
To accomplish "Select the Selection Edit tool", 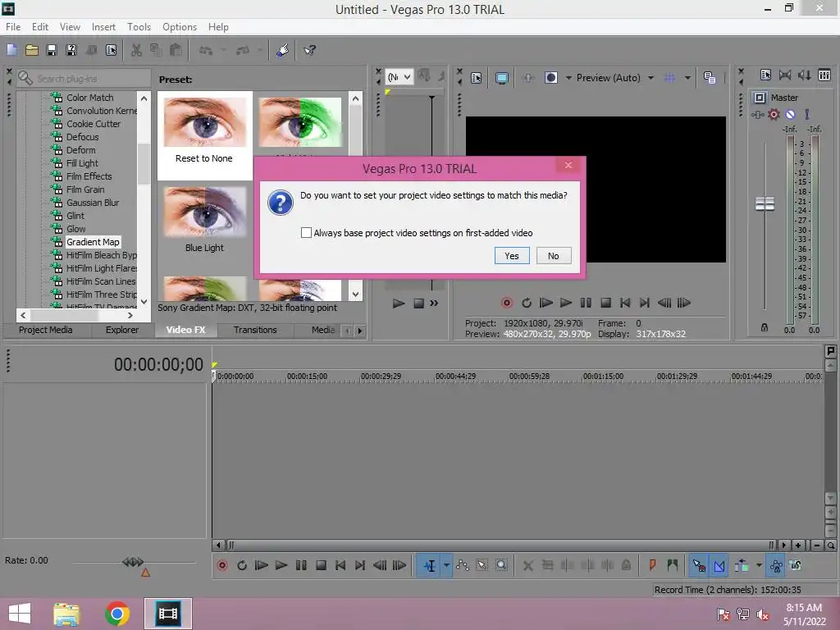I will click(x=482, y=566).
